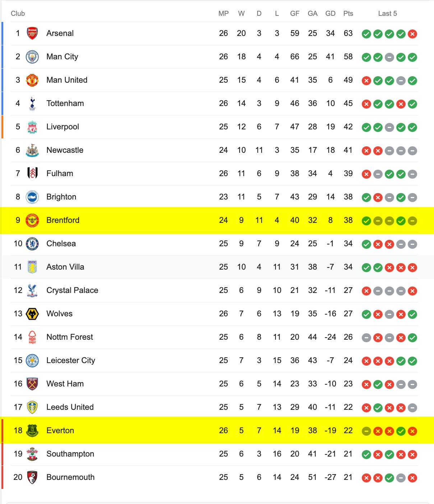
Task: Select the GD column header
Action: pos(330,14)
